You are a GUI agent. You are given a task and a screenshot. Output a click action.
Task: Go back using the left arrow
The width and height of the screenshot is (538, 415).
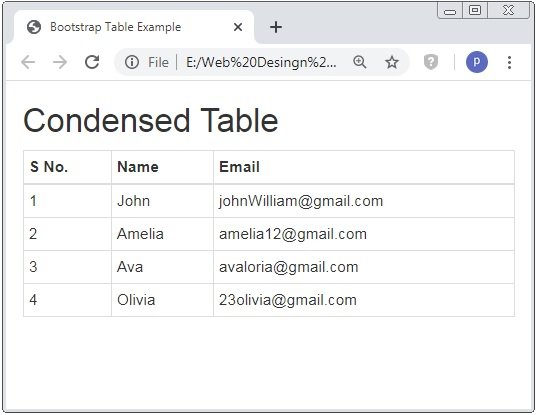28,62
